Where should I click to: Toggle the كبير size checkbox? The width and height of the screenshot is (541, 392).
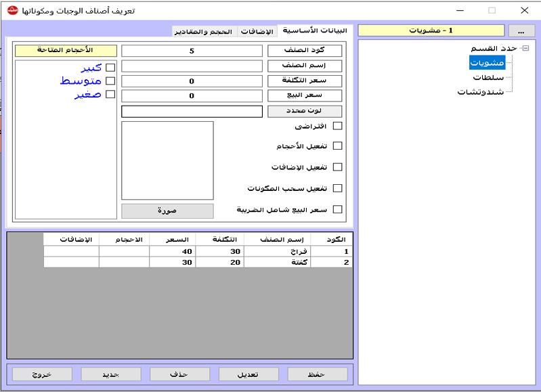pos(110,67)
